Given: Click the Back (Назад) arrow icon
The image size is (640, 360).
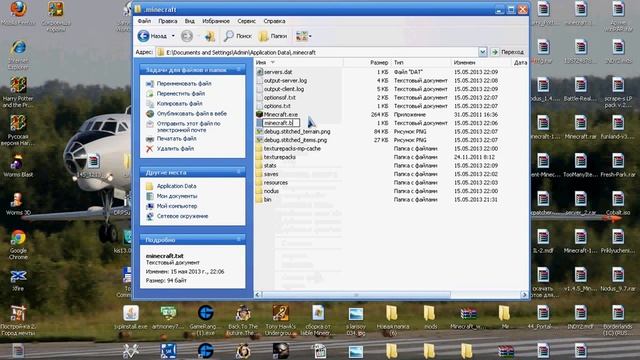Looking at the screenshot, I should (x=143, y=36).
